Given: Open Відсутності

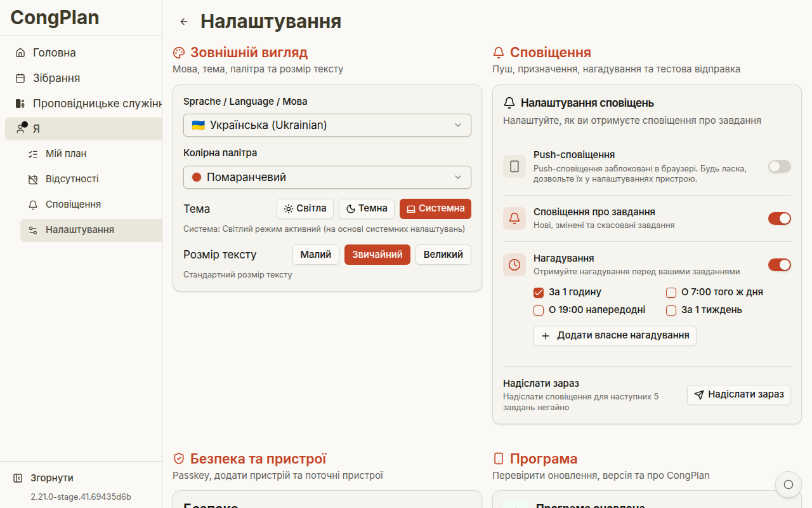Looking at the screenshot, I should [91, 179].
